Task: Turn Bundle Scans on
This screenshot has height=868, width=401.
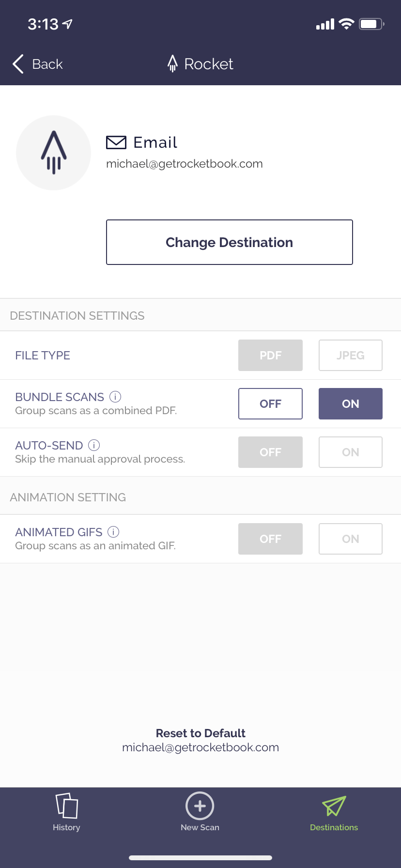Action: 350,403
